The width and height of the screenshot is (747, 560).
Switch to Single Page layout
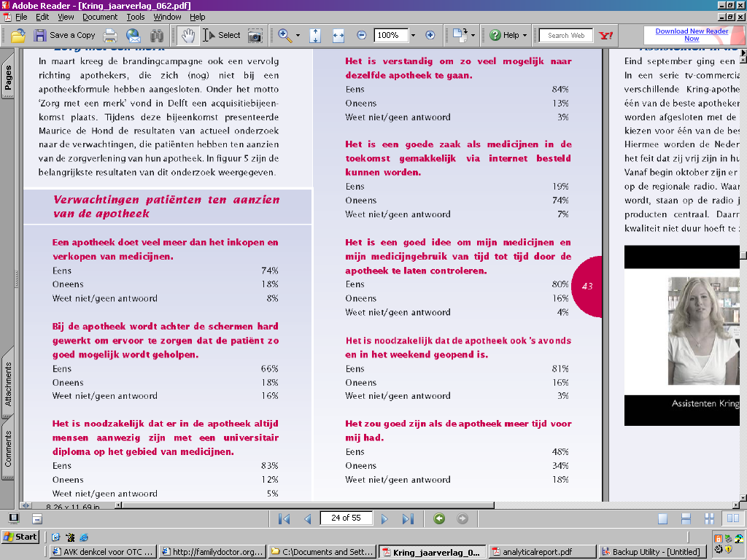[662, 519]
